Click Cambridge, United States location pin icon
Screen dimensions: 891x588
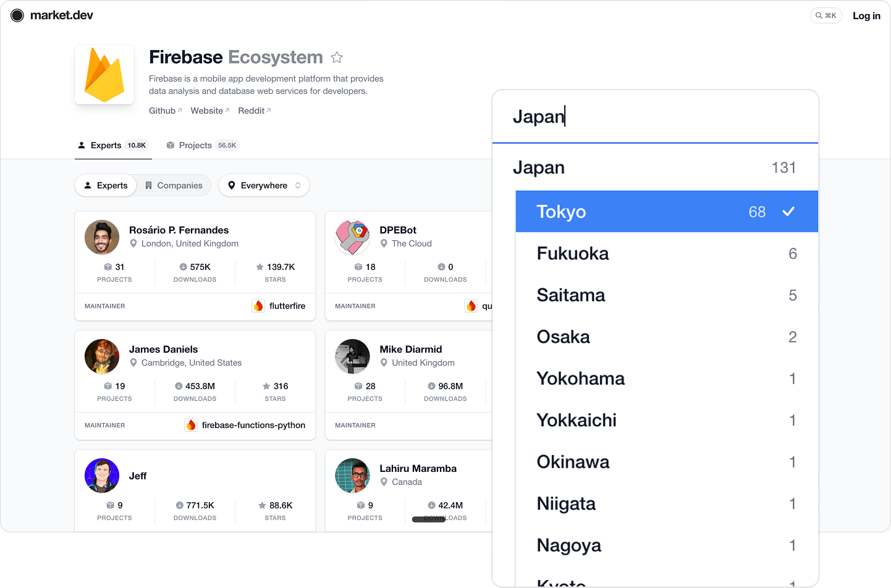coord(133,363)
